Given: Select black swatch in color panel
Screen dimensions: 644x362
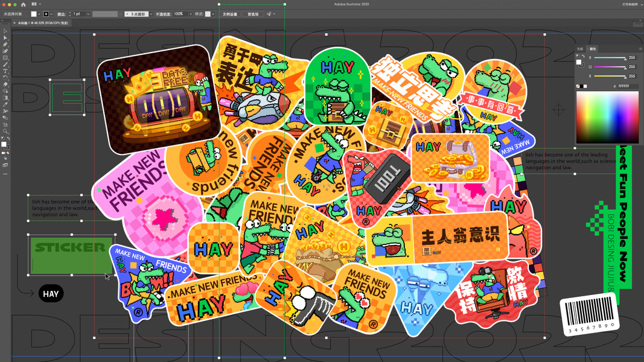Looking at the screenshot, I should pyautogui.click(x=582, y=86).
